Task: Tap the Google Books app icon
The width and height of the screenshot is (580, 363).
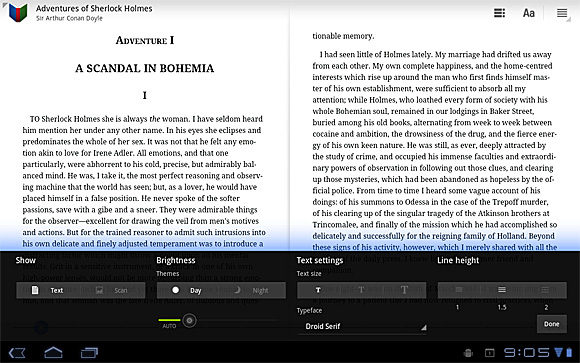Action: click(18, 13)
